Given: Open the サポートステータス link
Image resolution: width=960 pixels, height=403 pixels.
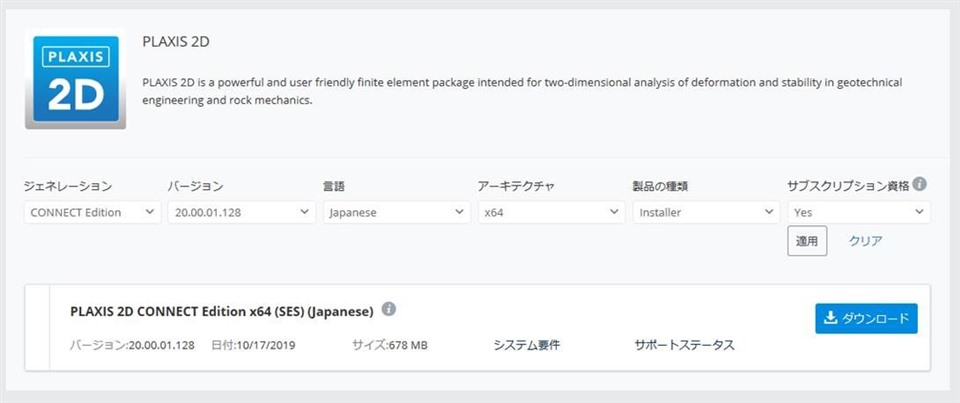Looking at the screenshot, I should (684, 345).
